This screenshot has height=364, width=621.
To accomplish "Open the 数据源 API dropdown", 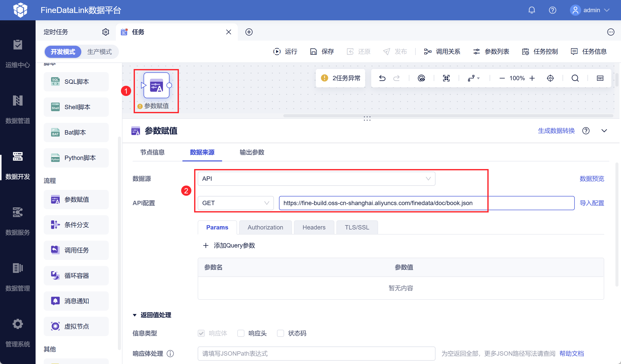I will (316, 179).
